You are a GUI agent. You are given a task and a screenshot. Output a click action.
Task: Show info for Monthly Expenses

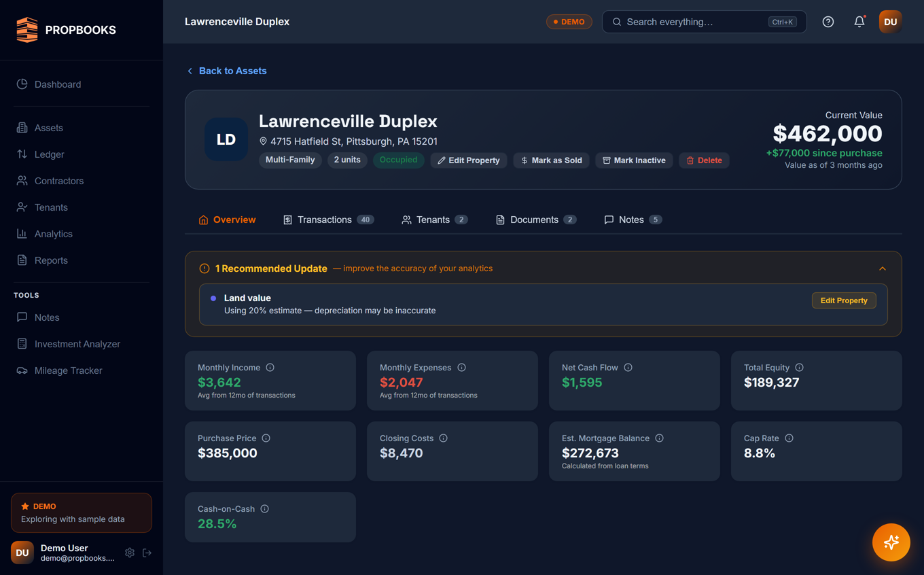click(x=462, y=368)
